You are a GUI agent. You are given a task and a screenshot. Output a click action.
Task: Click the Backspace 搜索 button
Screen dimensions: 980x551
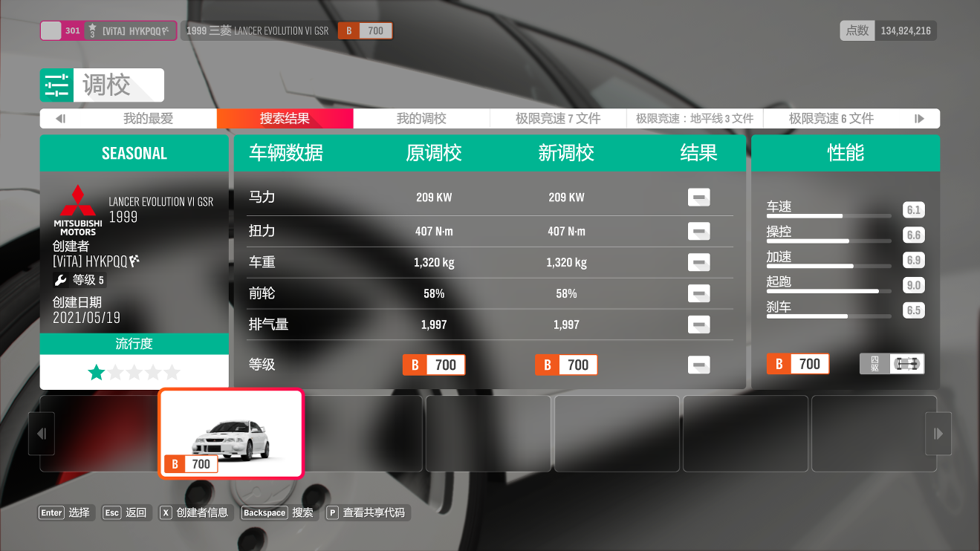279,512
